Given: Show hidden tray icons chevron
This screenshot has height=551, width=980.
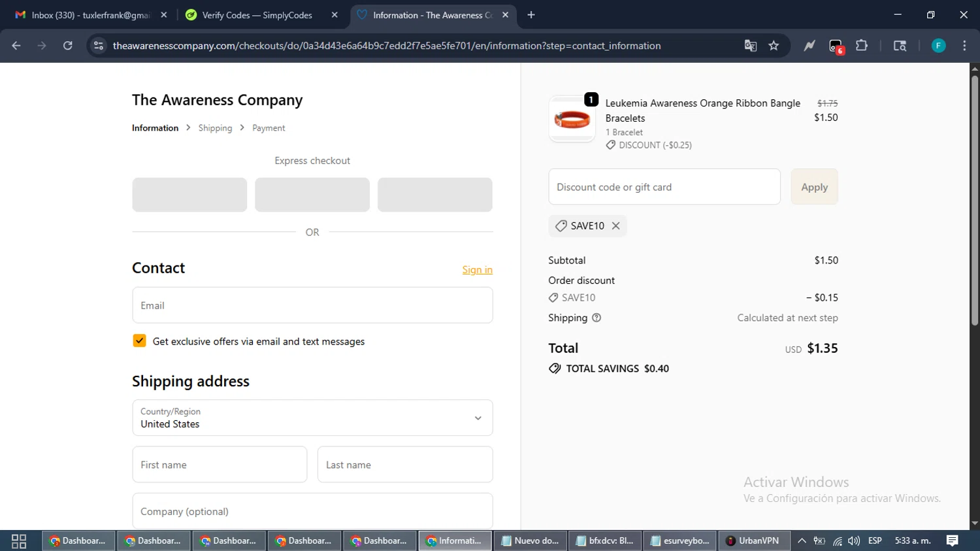Looking at the screenshot, I should pos(802,541).
